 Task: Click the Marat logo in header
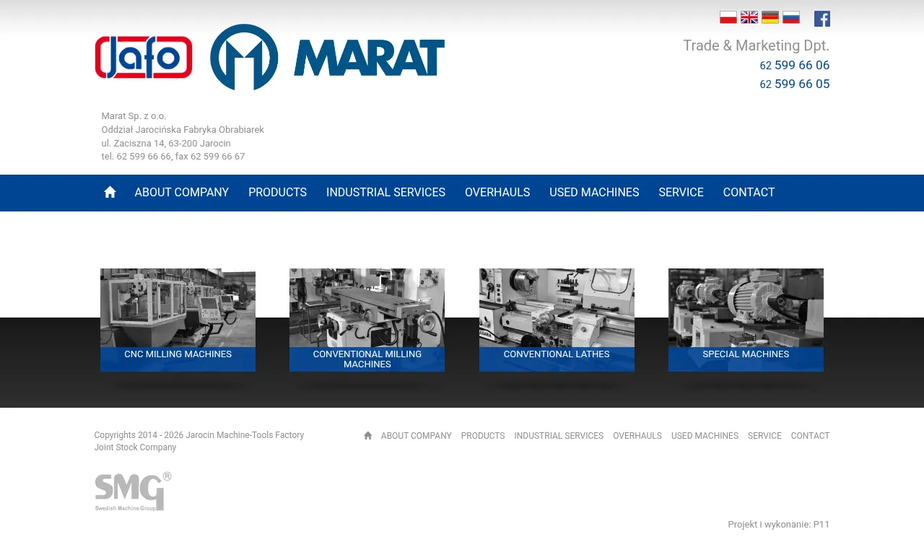pos(327,57)
